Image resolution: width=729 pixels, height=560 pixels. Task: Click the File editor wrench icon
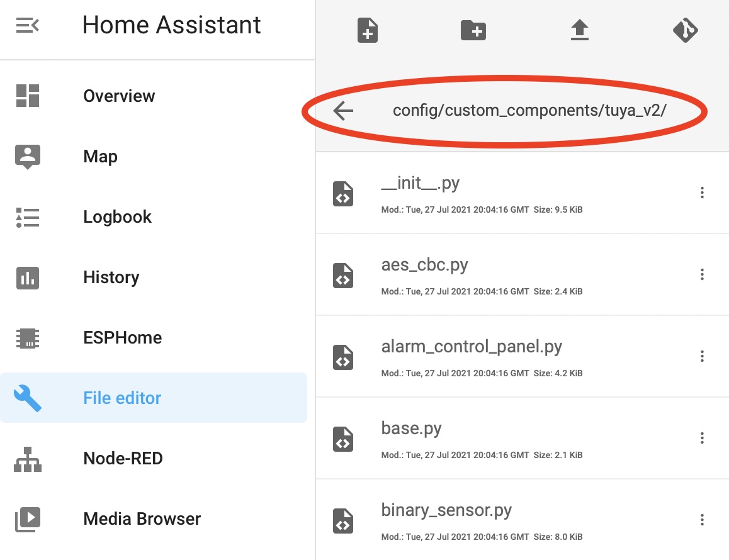(28, 398)
